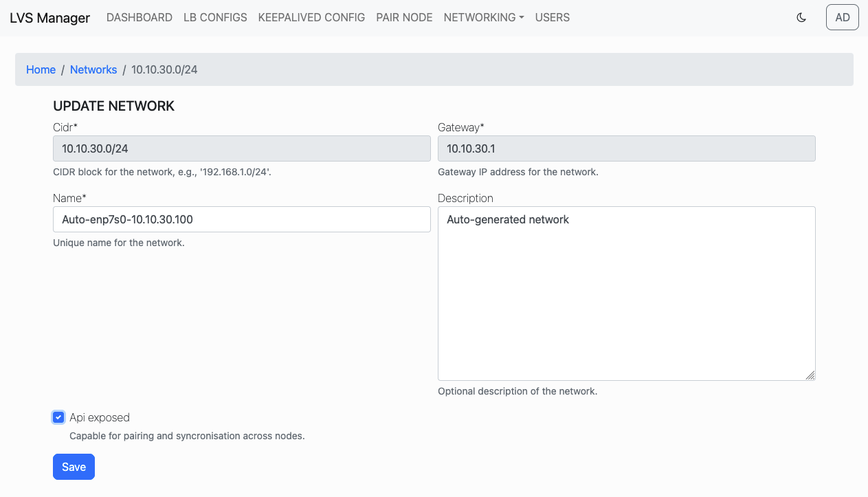
Task: Click 'Gateway IP address for the network.' text
Action: click(518, 172)
